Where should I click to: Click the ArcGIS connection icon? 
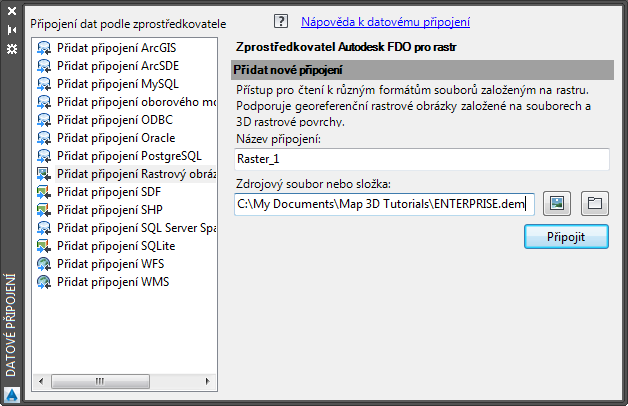tap(44, 48)
